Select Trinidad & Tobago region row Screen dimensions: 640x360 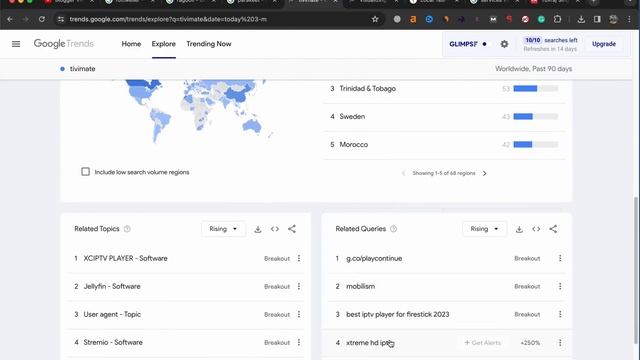(444, 89)
